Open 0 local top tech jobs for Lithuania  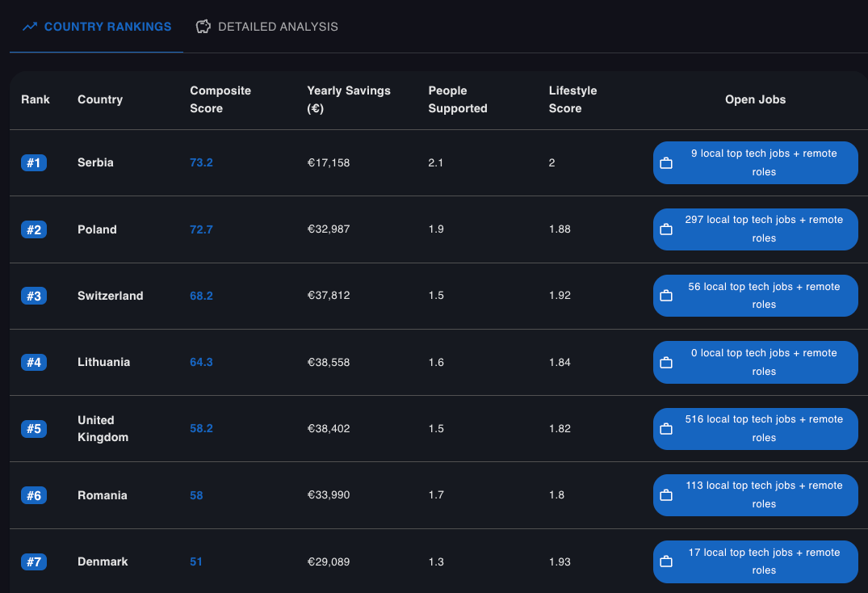(x=756, y=362)
